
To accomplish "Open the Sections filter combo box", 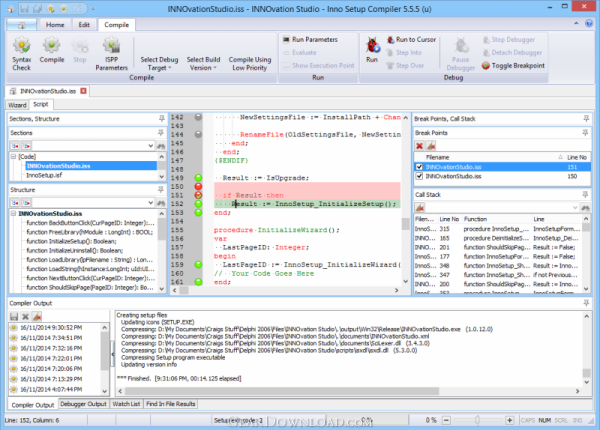I will point(150,146).
